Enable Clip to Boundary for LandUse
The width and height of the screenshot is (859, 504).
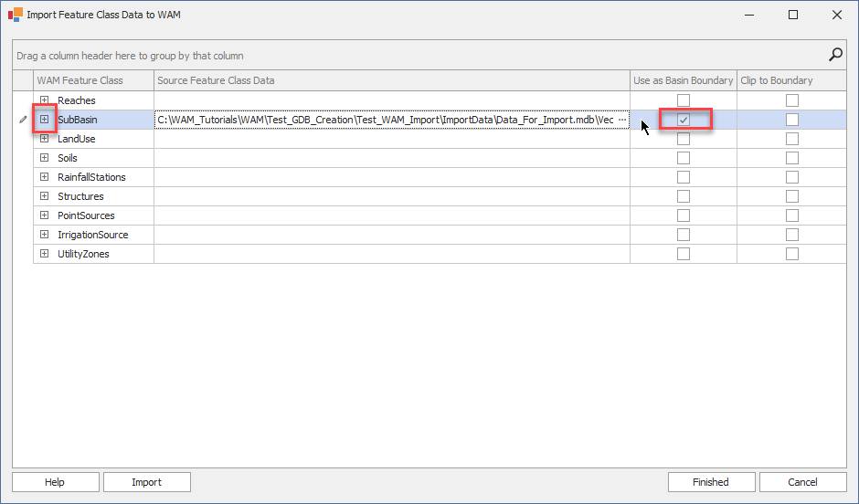pos(792,139)
